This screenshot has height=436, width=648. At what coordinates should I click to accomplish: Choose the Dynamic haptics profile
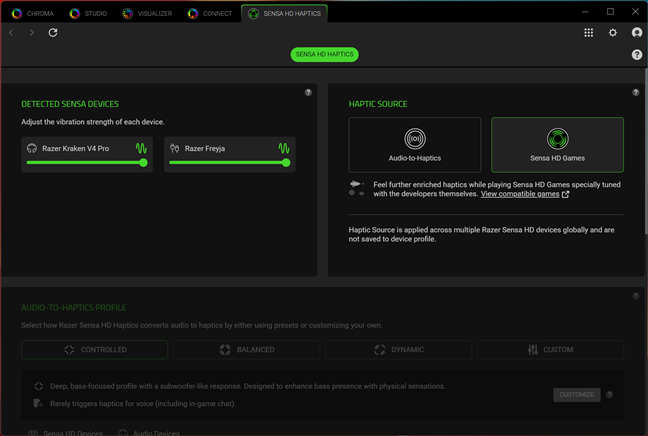398,350
